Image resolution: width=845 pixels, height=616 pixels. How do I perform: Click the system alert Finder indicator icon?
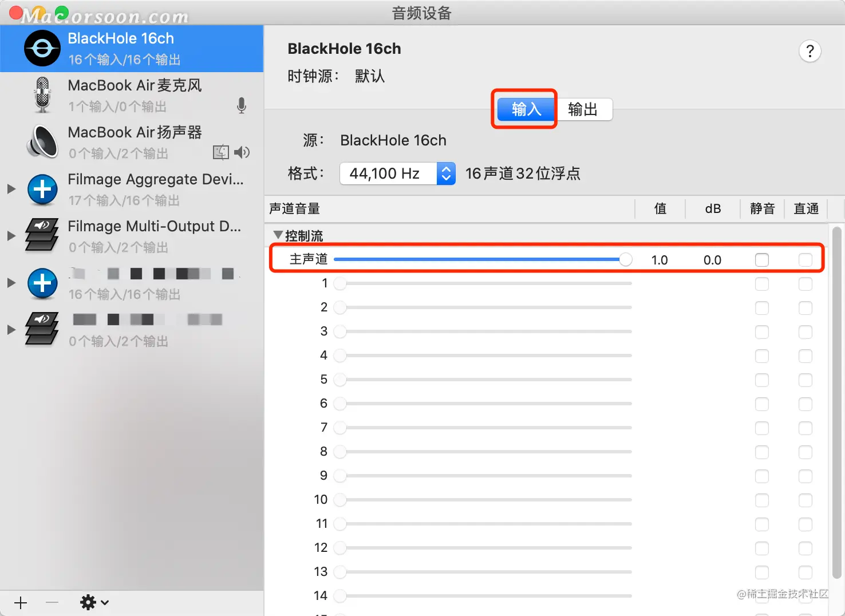221,152
